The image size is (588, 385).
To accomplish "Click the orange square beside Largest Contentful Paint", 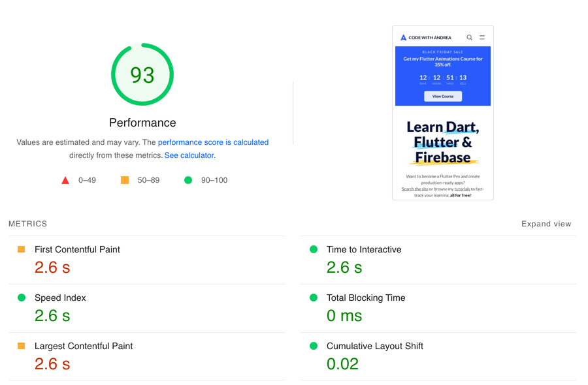I will coord(22,346).
